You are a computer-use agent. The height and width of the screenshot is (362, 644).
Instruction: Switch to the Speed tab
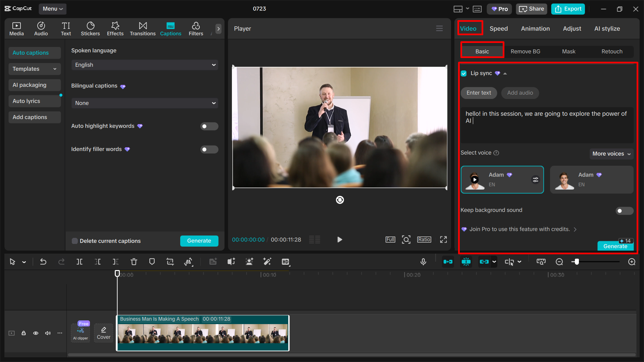pyautogui.click(x=498, y=29)
